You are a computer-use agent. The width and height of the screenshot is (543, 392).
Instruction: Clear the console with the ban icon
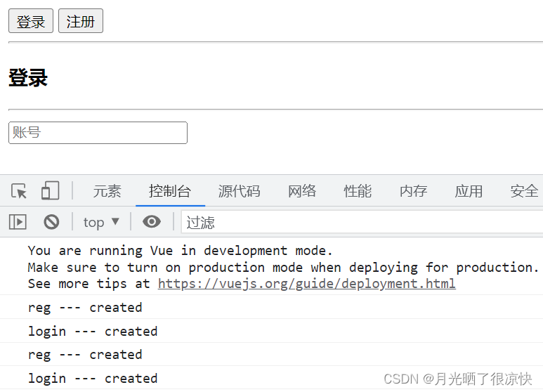pyautogui.click(x=51, y=222)
